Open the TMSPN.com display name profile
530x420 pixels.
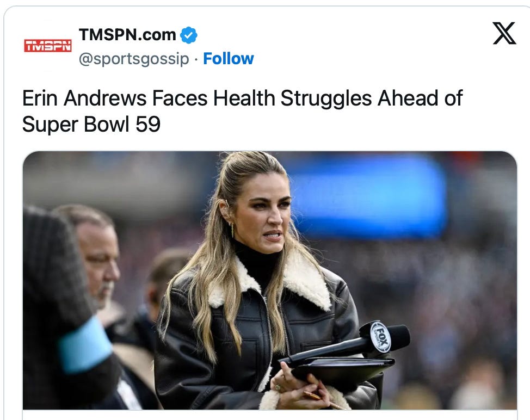click(x=127, y=34)
